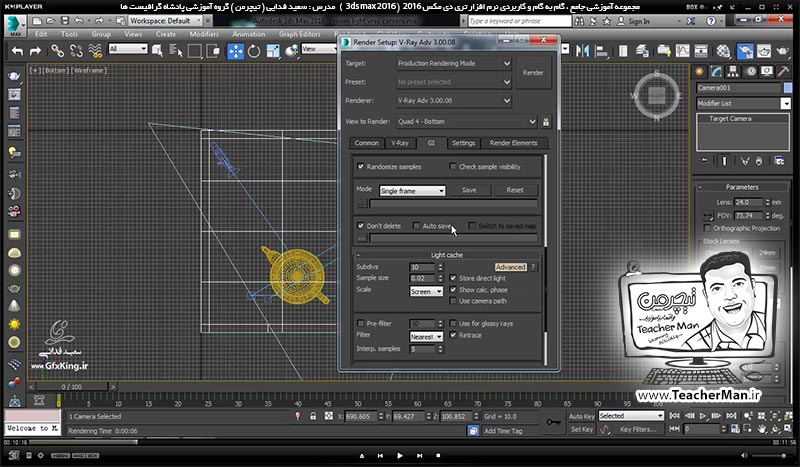Viewport: 800px width, 467px height.
Task: Enable the Auto save checkbox
Action: point(416,226)
